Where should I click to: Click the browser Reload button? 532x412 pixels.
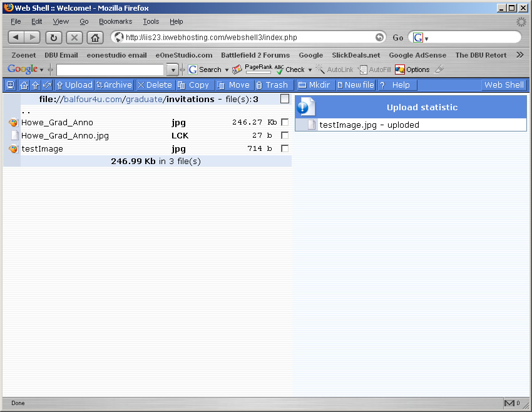[x=53, y=38]
